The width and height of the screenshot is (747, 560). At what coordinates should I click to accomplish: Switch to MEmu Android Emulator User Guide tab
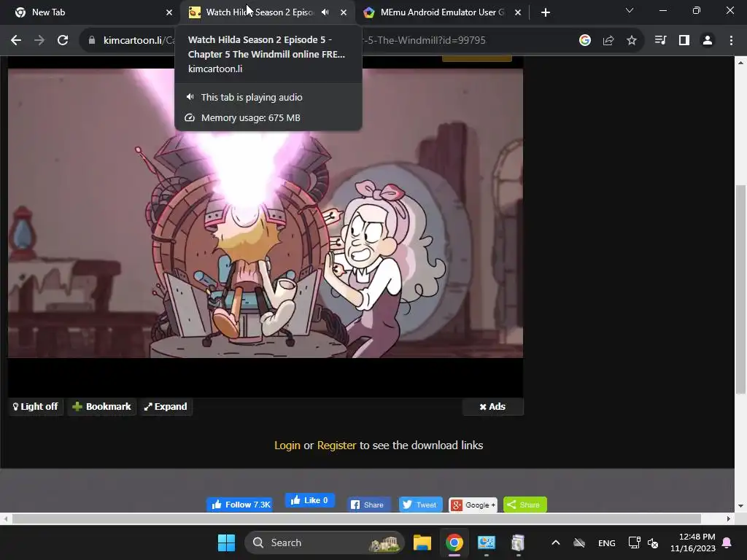pos(442,12)
